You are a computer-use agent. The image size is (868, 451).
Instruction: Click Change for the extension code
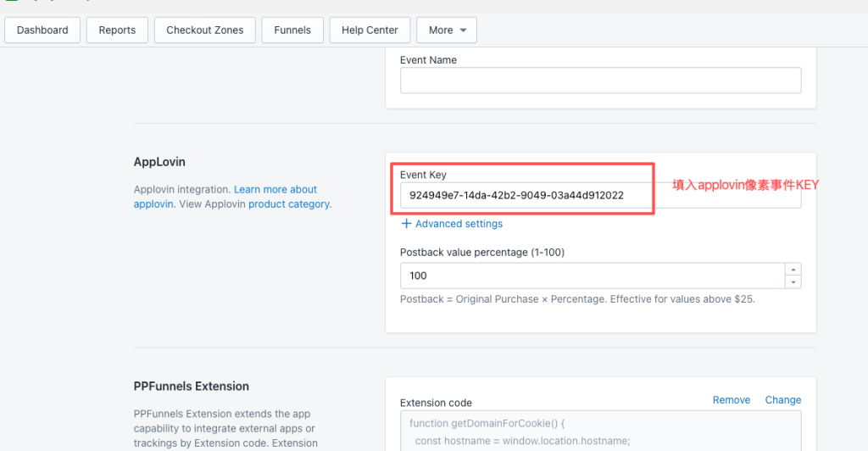(x=782, y=400)
